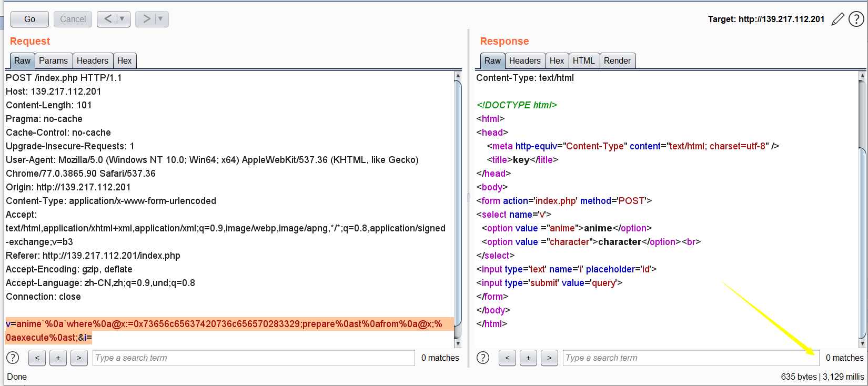The height and width of the screenshot is (386, 868).
Task: Select the Response Raw tab
Action: tap(492, 61)
